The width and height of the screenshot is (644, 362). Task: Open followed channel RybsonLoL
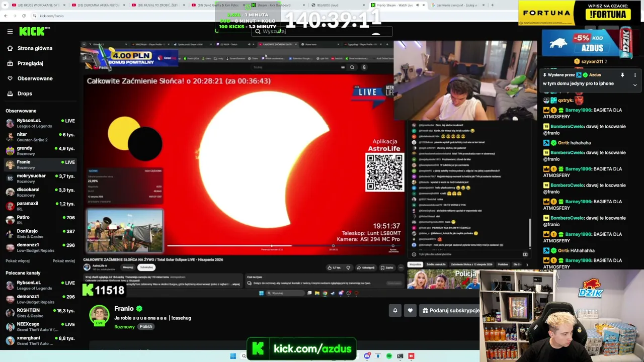40,123
